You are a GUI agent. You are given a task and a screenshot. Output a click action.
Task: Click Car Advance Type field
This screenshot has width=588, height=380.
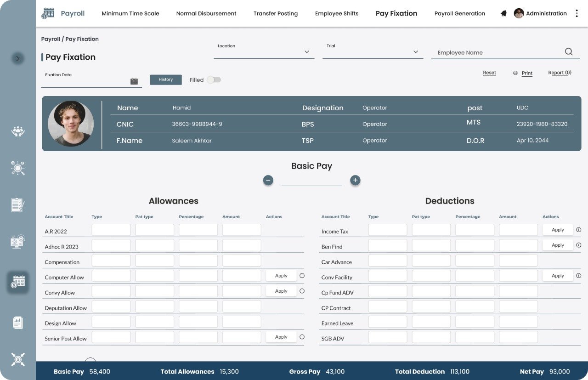click(388, 261)
